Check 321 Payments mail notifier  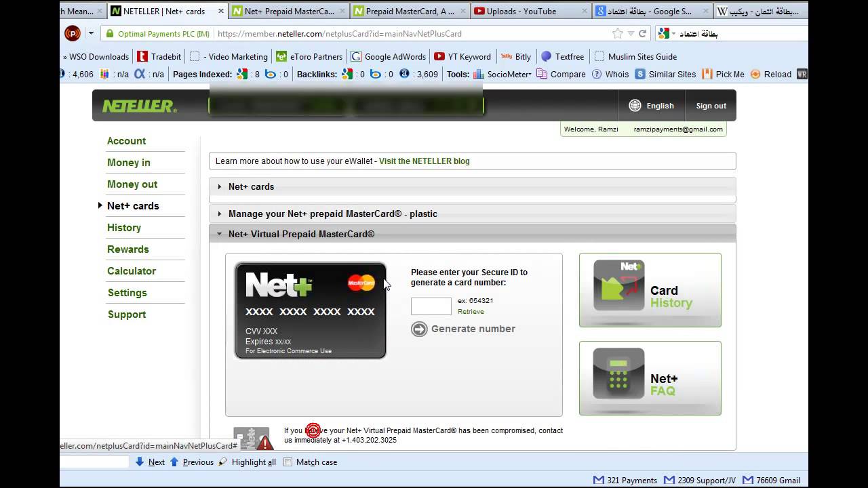625,480
